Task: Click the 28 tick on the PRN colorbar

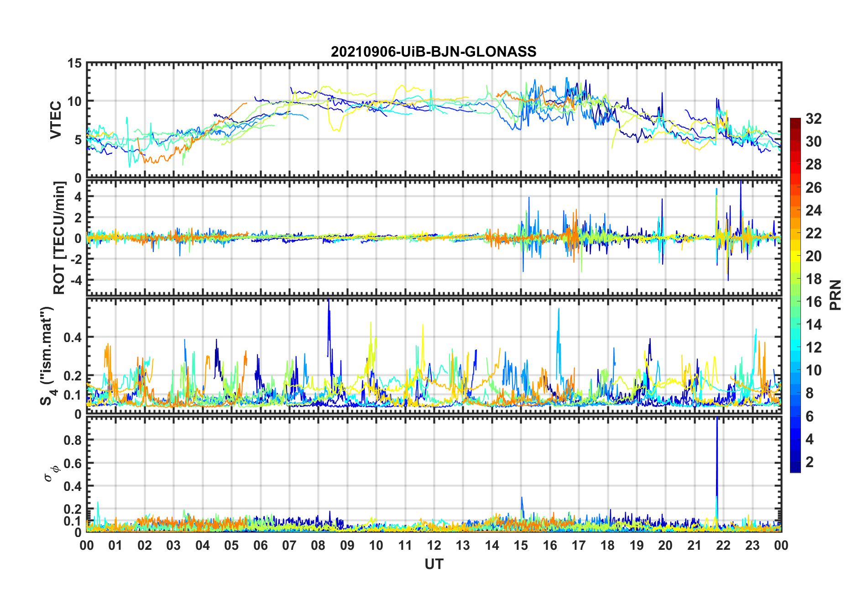Action: pos(813,164)
